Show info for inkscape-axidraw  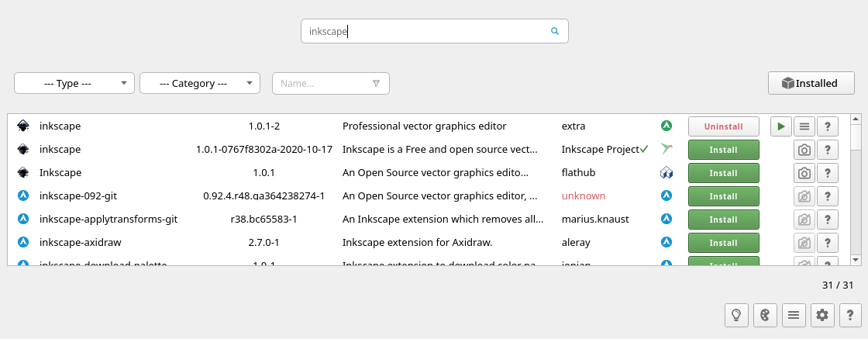click(827, 243)
